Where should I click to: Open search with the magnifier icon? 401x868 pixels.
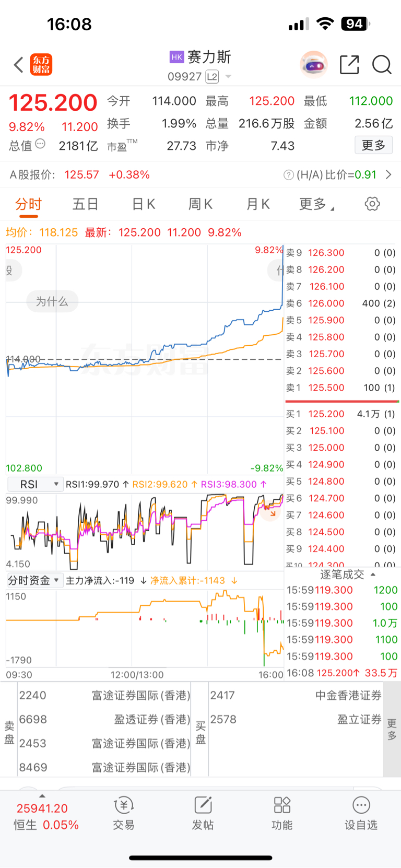(x=382, y=65)
